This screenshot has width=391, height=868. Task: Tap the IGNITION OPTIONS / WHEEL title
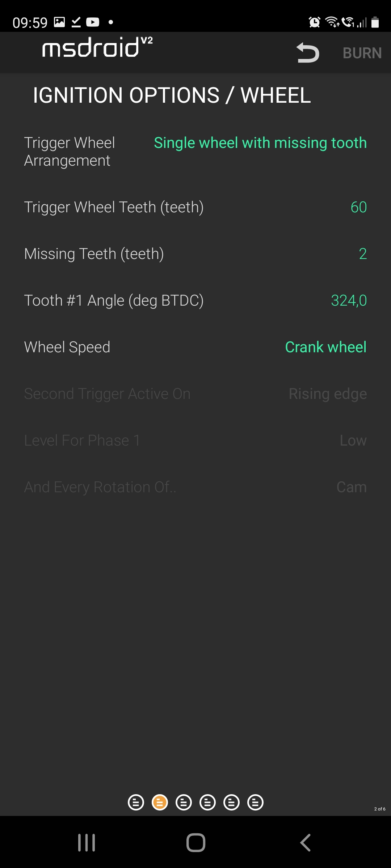[x=172, y=95]
